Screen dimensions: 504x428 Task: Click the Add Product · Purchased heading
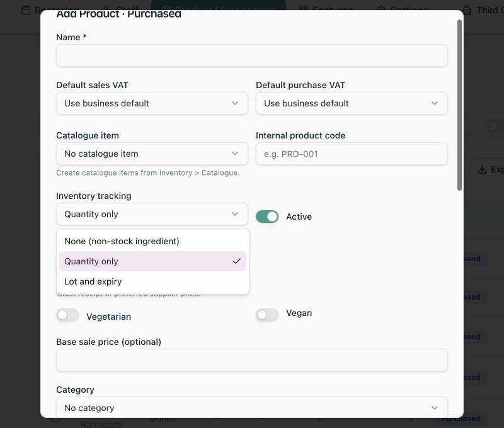(118, 14)
